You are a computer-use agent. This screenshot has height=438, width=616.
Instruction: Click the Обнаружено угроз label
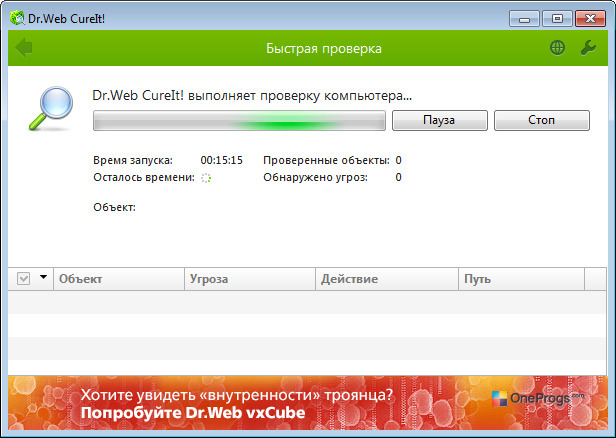315,178
